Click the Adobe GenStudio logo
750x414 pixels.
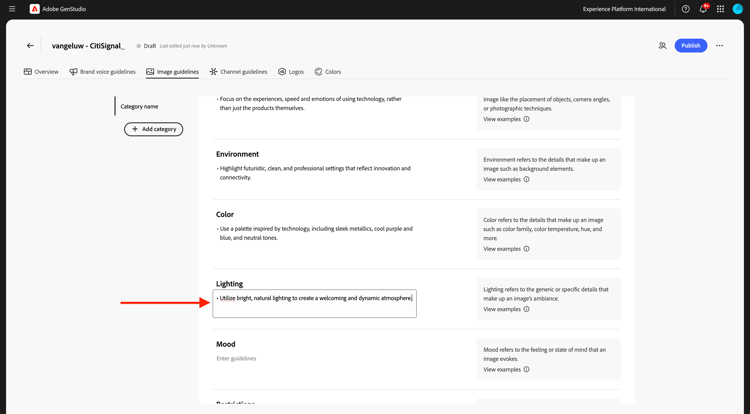(35, 9)
